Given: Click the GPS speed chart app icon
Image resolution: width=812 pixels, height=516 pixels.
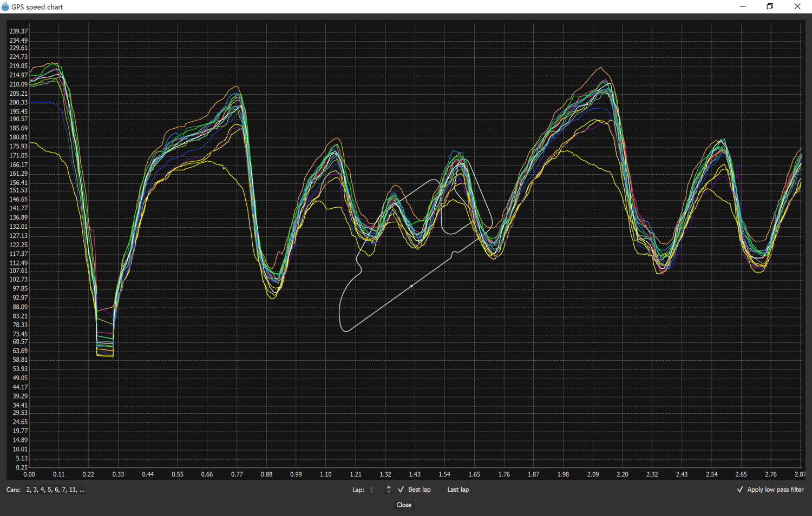Looking at the screenshot, I should pyautogui.click(x=5, y=7).
